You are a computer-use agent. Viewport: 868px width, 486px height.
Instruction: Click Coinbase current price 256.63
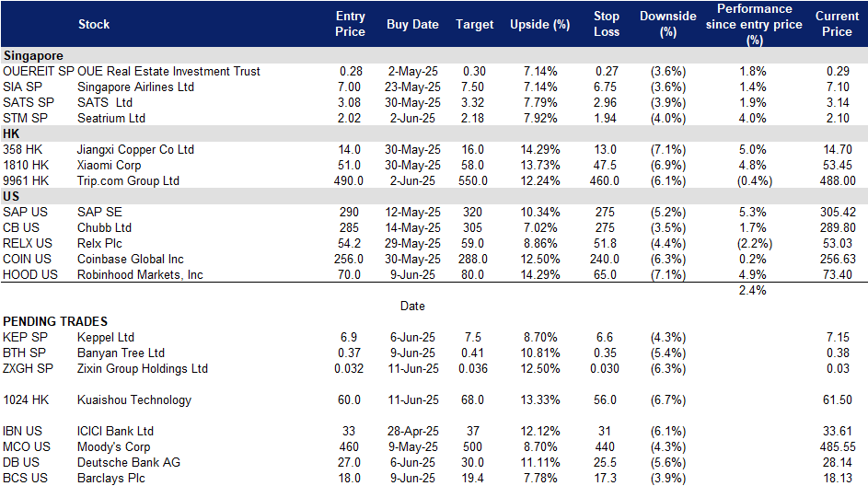[838, 259]
